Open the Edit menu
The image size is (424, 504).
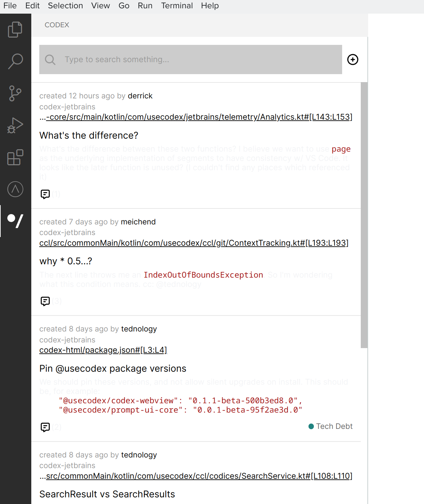tap(32, 6)
